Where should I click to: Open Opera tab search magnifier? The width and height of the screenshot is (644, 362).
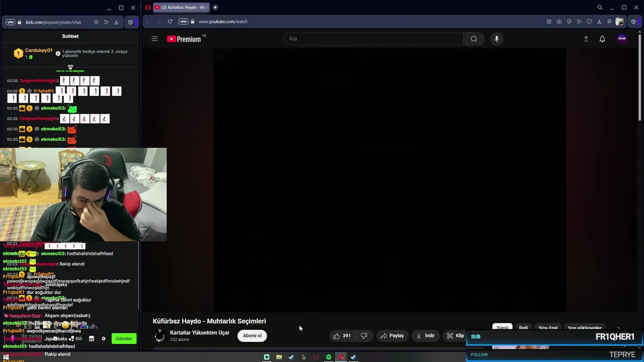click(x=600, y=8)
